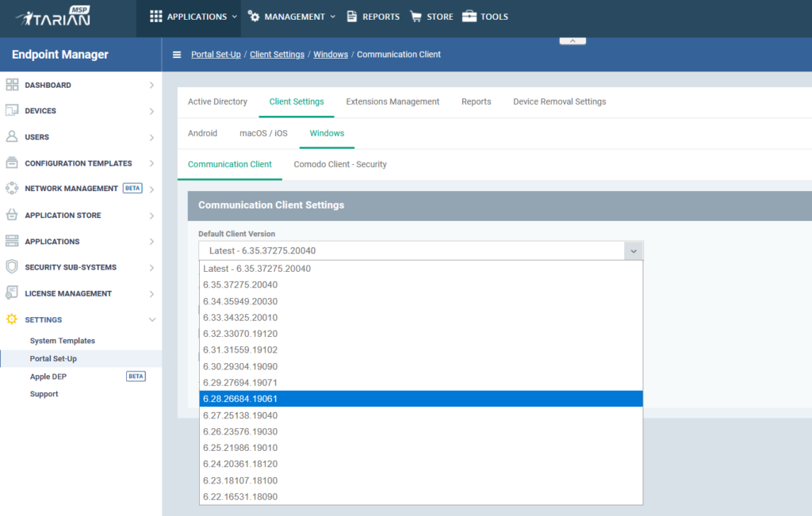The width and height of the screenshot is (812, 516).
Task: Choose highlighted version 6.28.26684.19061
Action: click(x=421, y=399)
